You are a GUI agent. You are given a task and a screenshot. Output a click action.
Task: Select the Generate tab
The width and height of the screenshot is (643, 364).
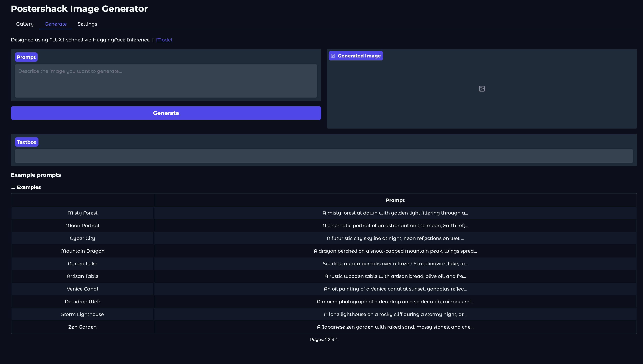pos(56,24)
